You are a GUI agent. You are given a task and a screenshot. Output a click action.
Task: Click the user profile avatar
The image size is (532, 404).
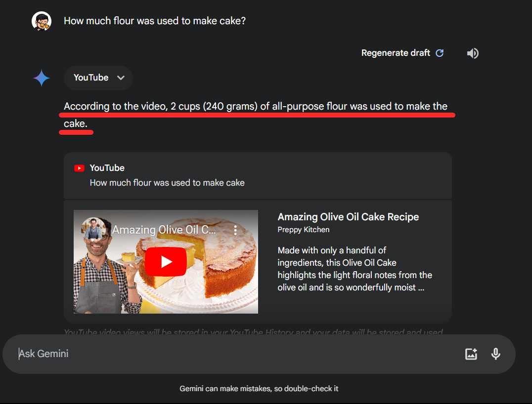tap(42, 21)
